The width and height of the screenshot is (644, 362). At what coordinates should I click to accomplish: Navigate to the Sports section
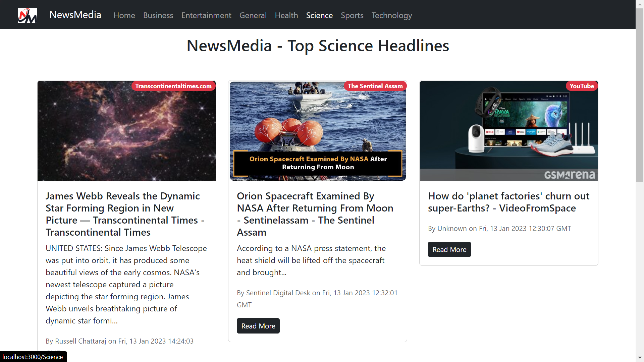(x=352, y=15)
